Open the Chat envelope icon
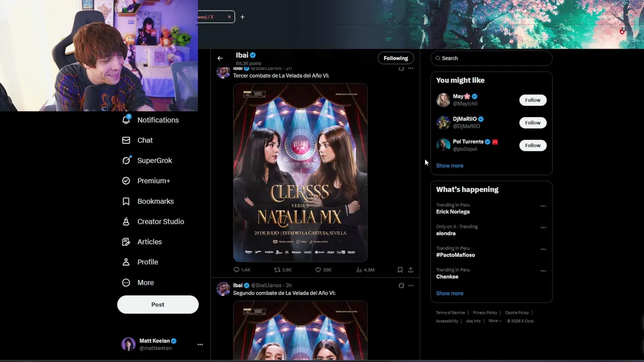 click(x=126, y=140)
